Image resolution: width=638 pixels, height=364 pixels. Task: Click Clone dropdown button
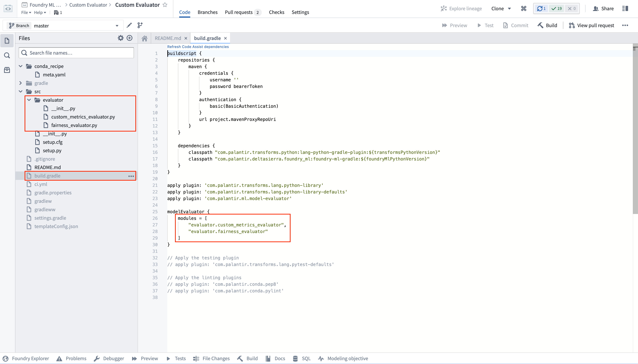[501, 8]
